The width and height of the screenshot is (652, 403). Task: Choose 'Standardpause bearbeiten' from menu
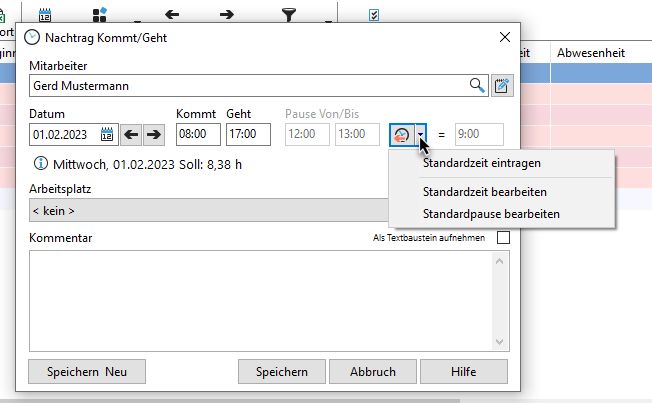point(490,213)
